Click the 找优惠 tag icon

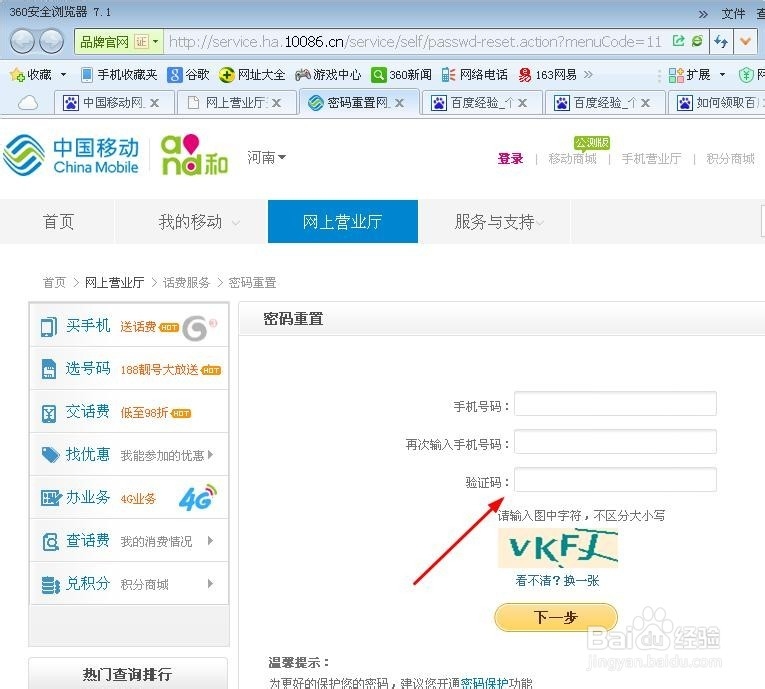pos(50,455)
